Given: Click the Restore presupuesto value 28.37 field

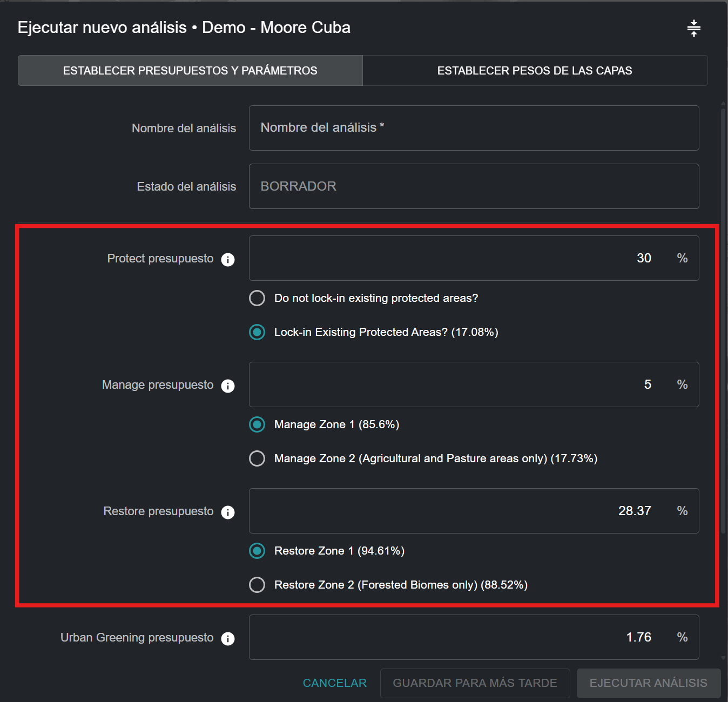Looking at the screenshot, I should click(459, 511).
